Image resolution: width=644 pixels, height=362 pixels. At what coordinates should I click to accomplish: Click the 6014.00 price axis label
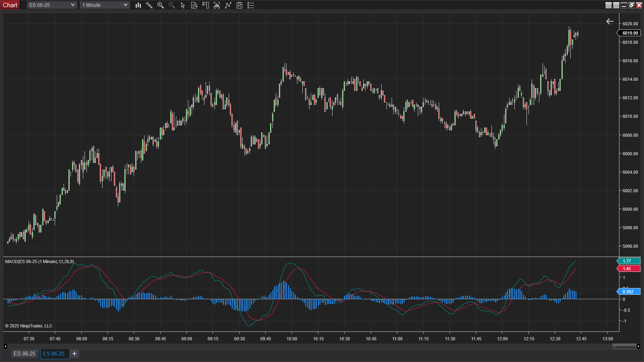click(630, 79)
